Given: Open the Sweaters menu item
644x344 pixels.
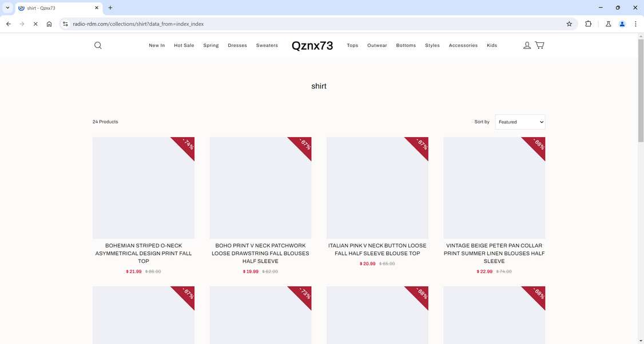Looking at the screenshot, I should click(x=267, y=46).
